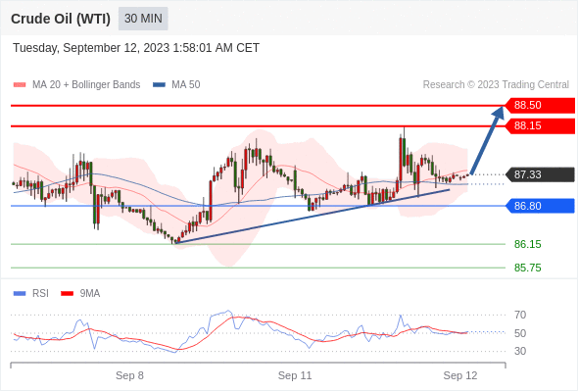Click the Sep 11 date axis label

pyautogui.click(x=295, y=375)
